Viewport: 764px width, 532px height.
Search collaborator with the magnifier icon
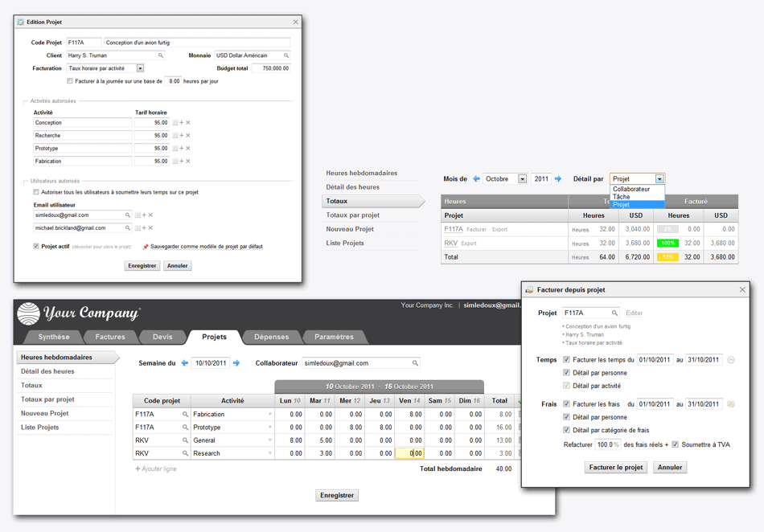click(x=415, y=363)
